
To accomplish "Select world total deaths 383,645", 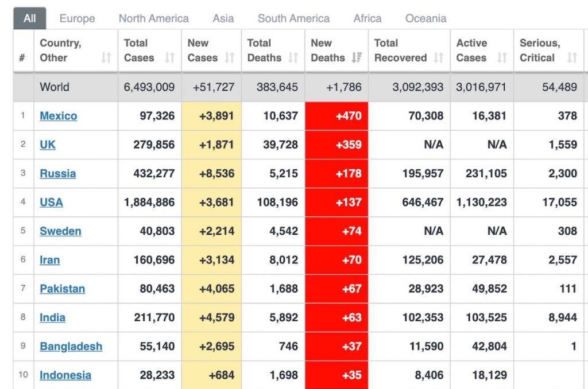I will point(277,87).
